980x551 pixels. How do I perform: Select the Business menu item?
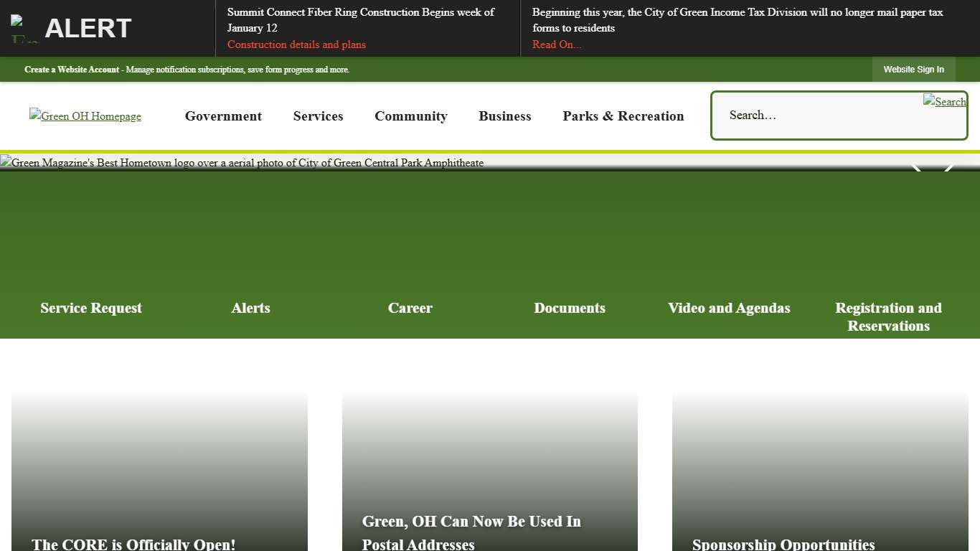504,116
